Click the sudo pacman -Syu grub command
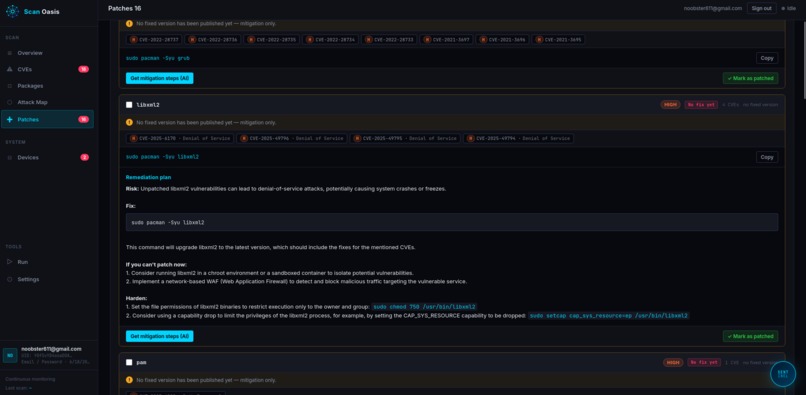Image resolution: width=806 pixels, height=395 pixels. tap(158, 58)
